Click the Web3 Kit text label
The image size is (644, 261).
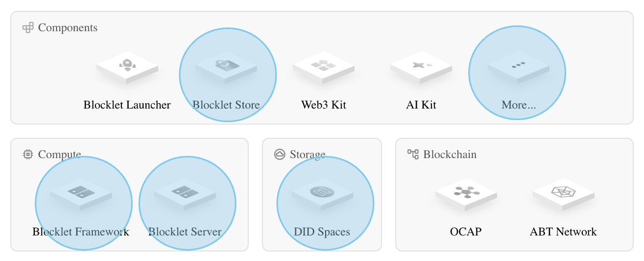click(x=324, y=105)
